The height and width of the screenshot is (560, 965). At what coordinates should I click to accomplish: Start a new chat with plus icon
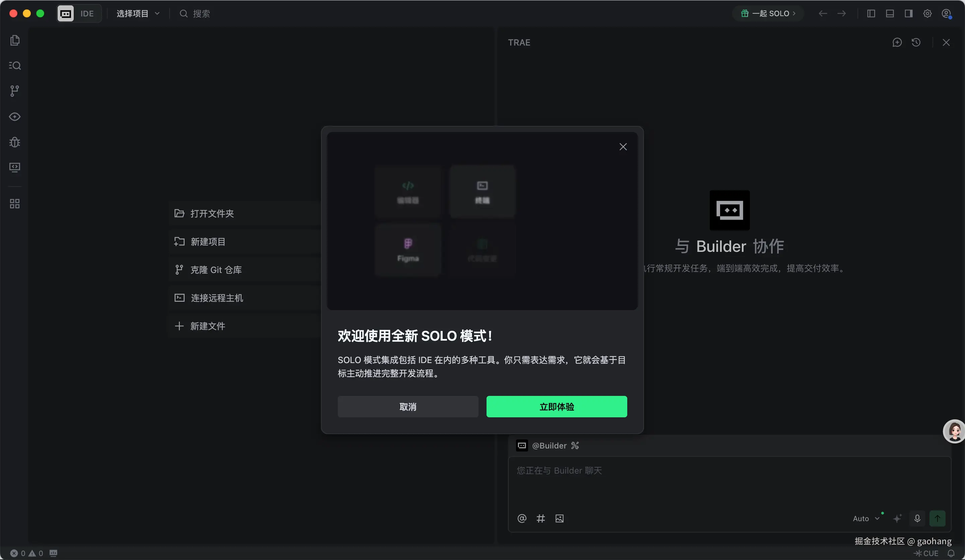click(897, 43)
